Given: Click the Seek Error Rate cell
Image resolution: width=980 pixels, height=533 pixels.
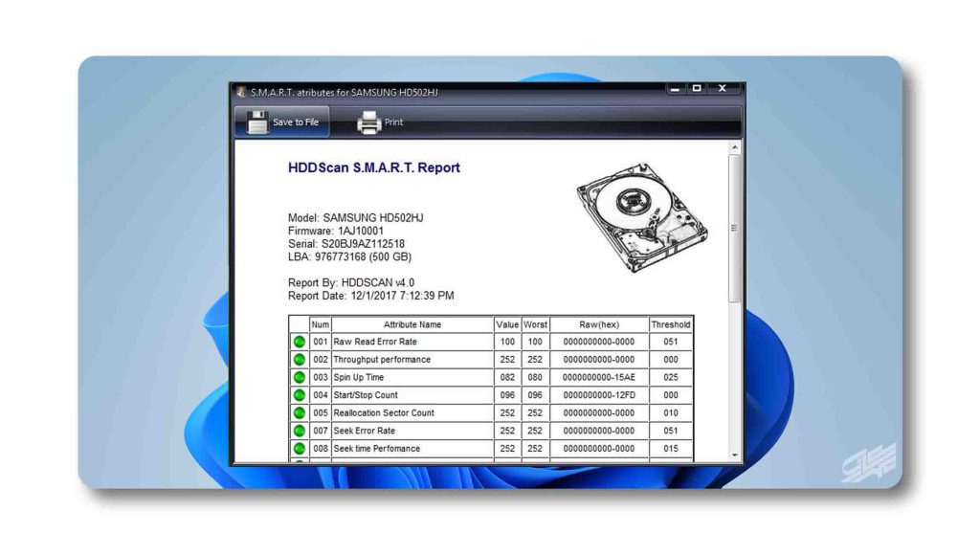Looking at the screenshot, I should tap(412, 431).
